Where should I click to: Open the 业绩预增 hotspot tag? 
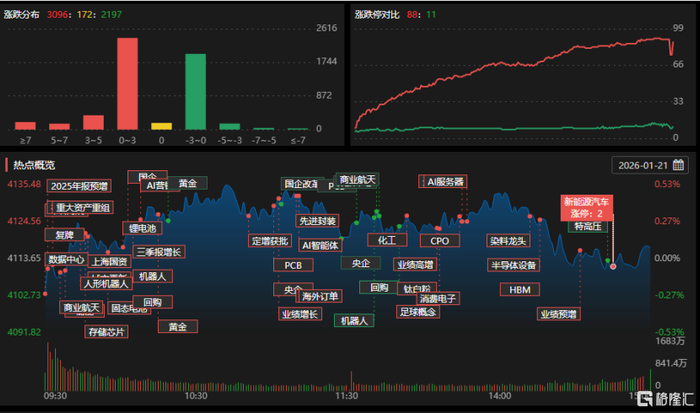coord(558,314)
